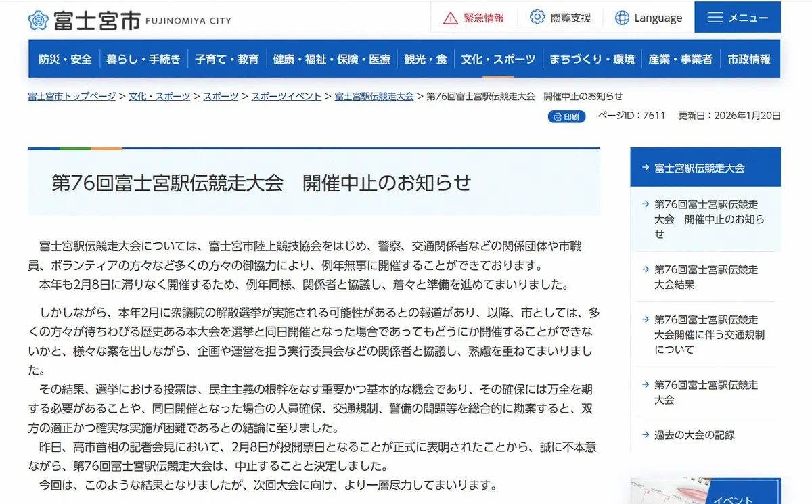Click the スポーツイベント breadcrumb link
The width and height of the screenshot is (812, 504).
coord(286,96)
